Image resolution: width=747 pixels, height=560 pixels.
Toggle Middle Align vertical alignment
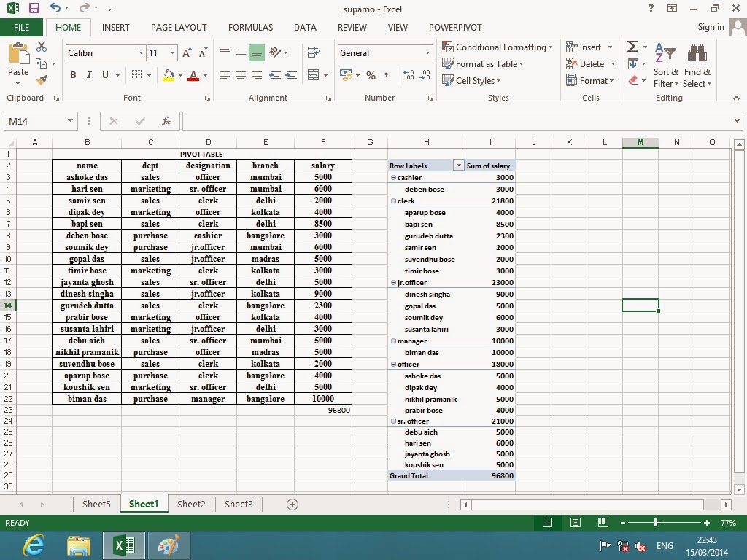pos(241,52)
